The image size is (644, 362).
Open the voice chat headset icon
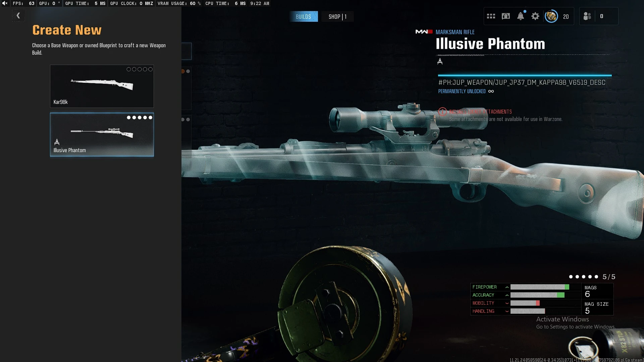pos(506,16)
